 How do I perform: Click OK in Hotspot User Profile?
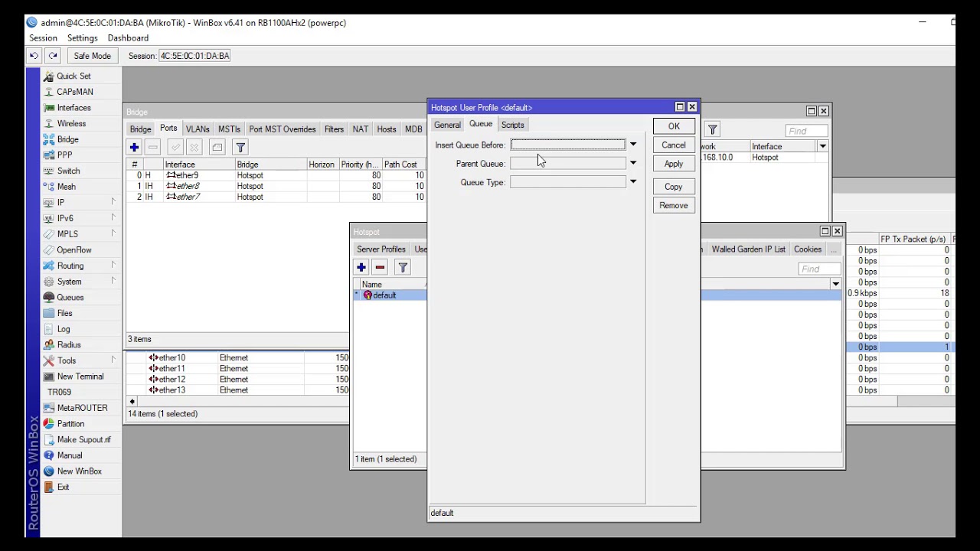674,126
